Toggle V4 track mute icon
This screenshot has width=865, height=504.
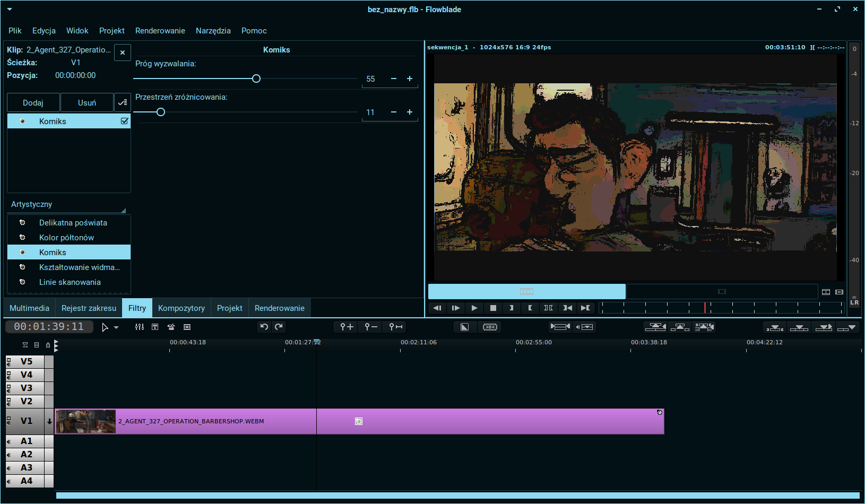(x=8, y=375)
